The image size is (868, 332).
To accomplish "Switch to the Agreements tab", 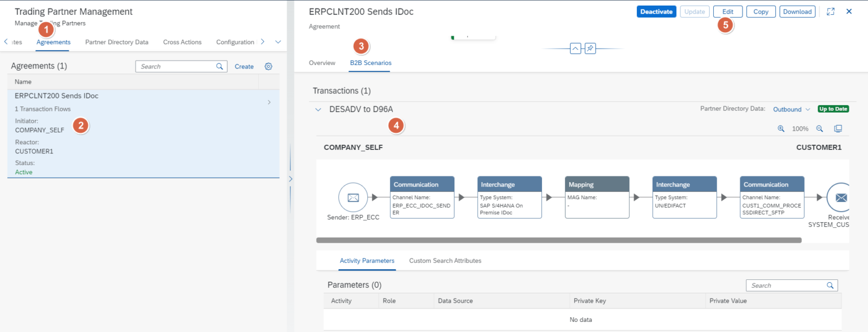I will [54, 42].
